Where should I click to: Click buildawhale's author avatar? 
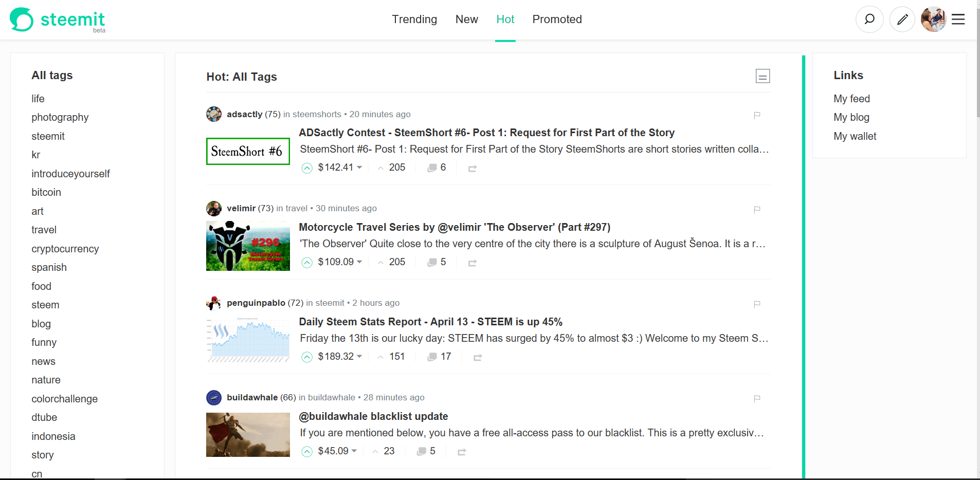[x=214, y=397]
